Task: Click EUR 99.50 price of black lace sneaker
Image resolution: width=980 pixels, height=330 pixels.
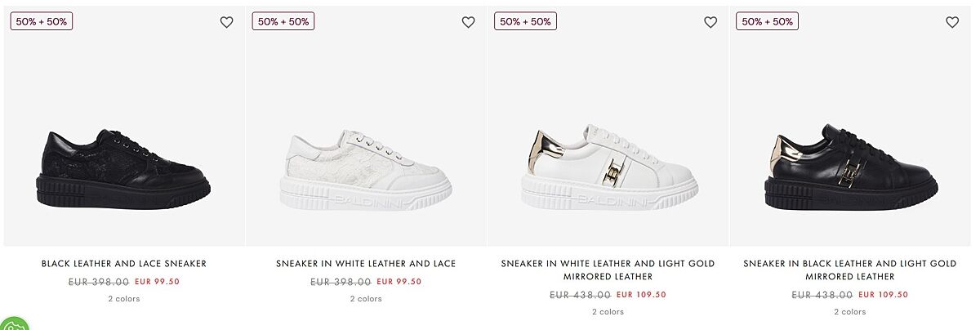Action: coord(157,282)
